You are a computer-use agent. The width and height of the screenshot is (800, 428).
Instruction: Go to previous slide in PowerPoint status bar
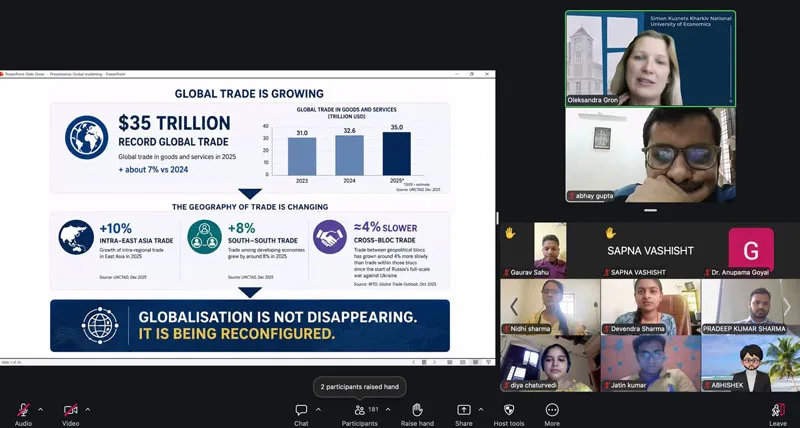click(x=414, y=362)
